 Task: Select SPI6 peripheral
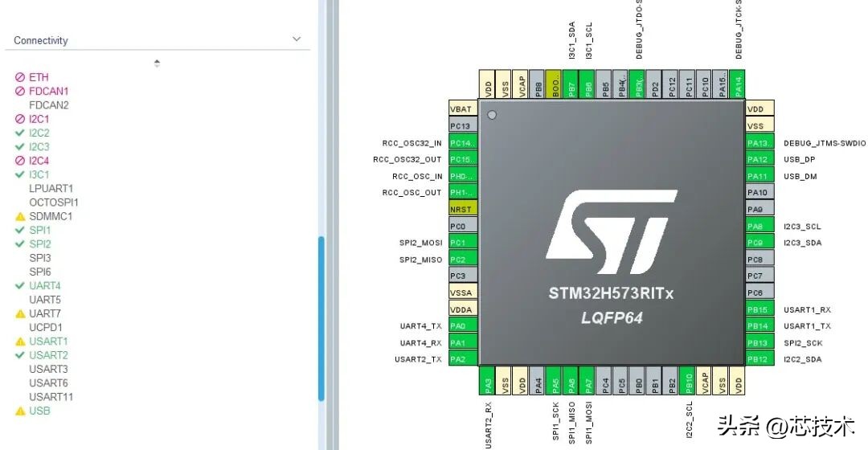[40, 272]
